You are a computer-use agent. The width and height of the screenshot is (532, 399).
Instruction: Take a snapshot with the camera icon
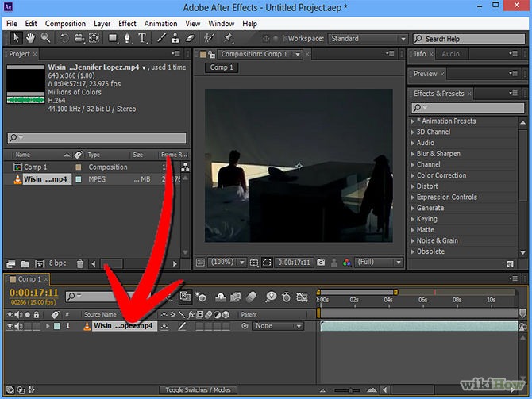(321, 263)
